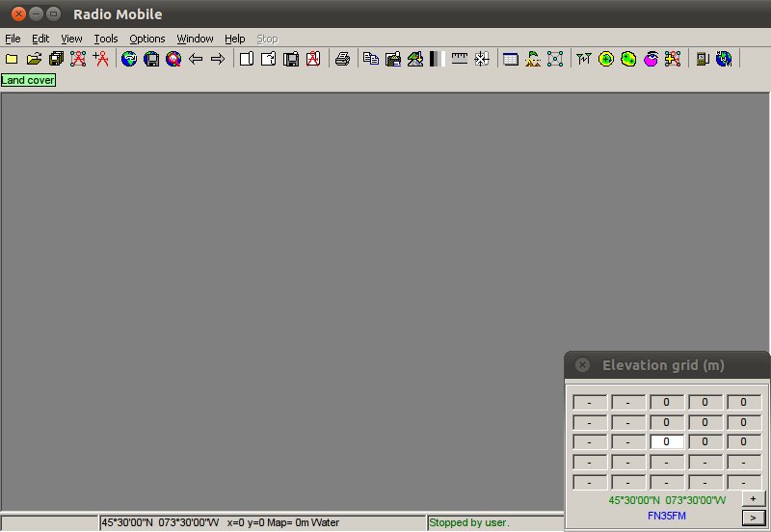Open the Tools menu
771x532 pixels.
[x=106, y=39]
